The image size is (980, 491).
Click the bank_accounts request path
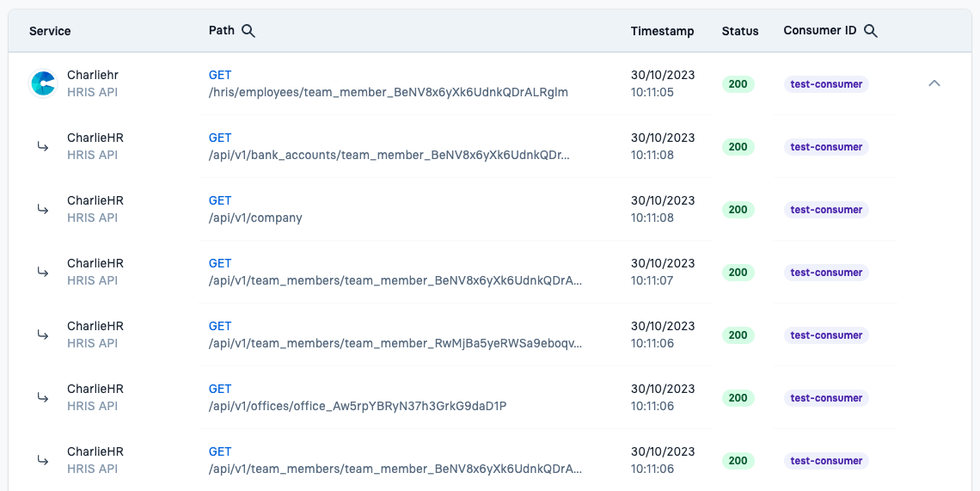389,155
